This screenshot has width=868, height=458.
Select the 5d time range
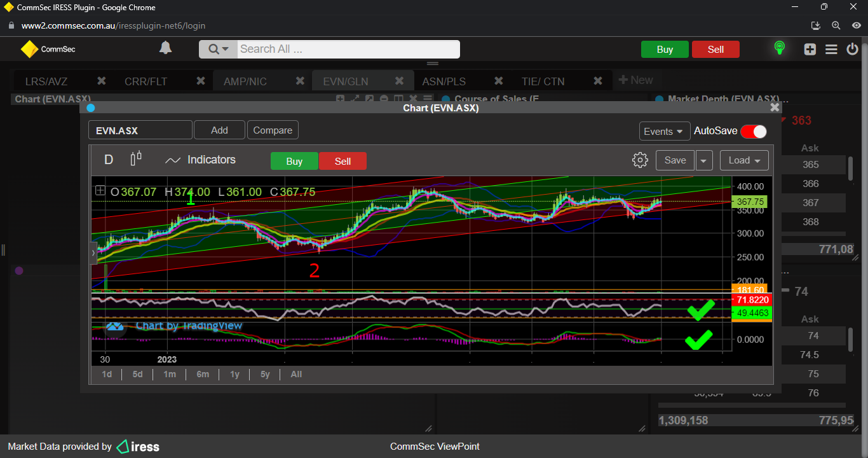138,374
